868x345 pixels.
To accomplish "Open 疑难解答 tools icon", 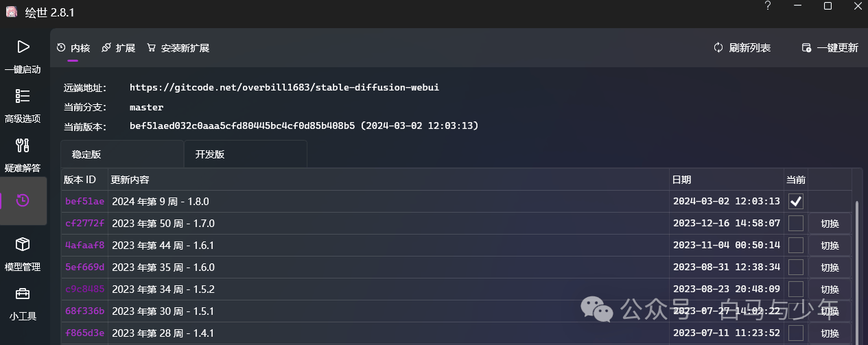I will 23,145.
